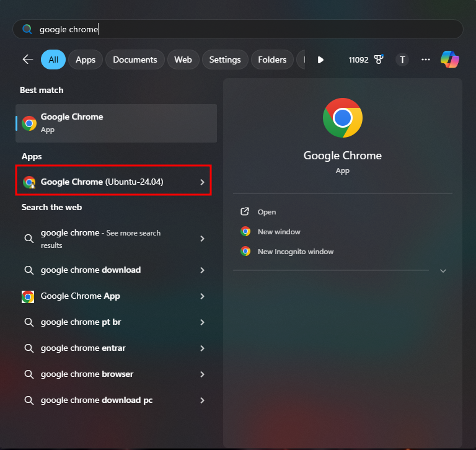This screenshot has width=476, height=450.
Task: Open the three-dot more options menu
Action: pyautogui.click(x=426, y=60)
